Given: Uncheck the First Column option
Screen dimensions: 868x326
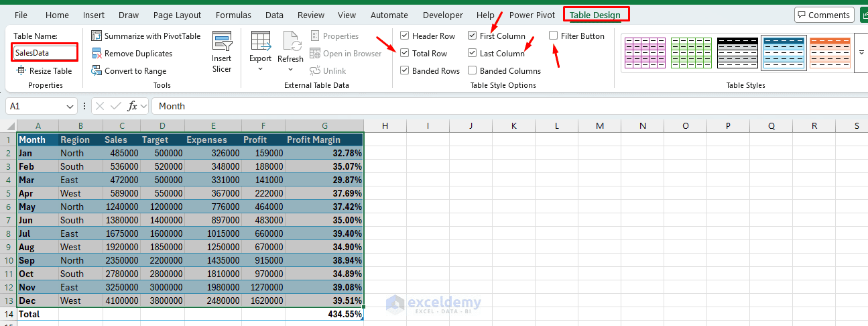Looking at the screenshot, I should click(x=473, y=36).
